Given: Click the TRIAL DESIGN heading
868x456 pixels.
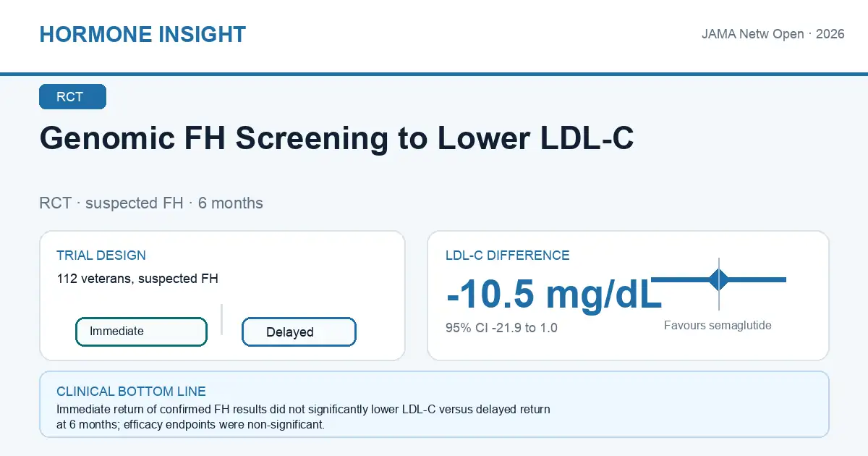Looking at the screenshot, I should (101, 256).
